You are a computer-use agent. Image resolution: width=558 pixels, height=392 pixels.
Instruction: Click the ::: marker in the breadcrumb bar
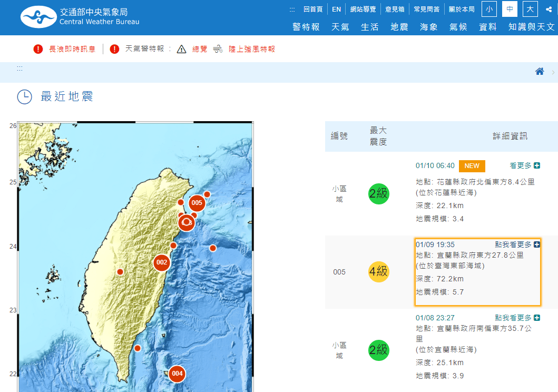click(19, 68)
